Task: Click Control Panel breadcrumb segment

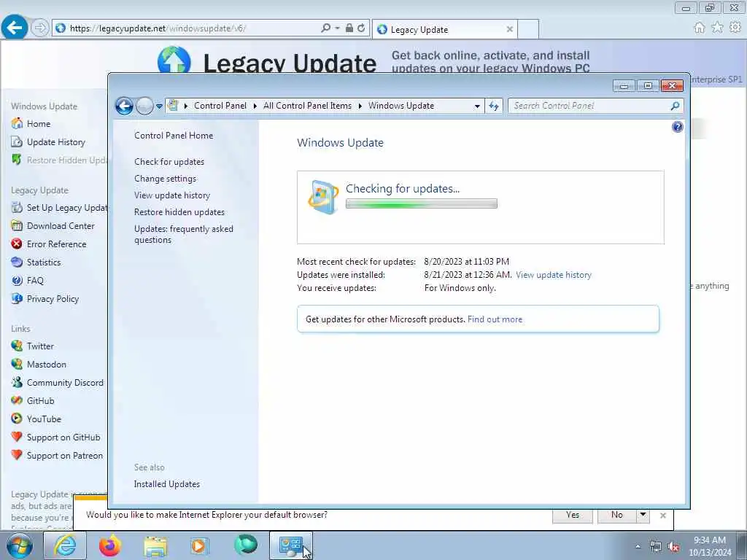Action: (220, 106)
